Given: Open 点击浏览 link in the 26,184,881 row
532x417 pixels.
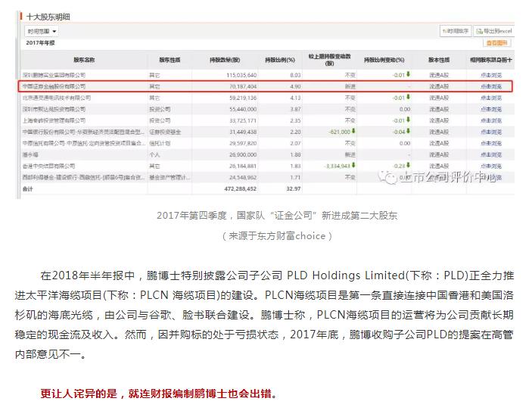Looking at the screenshot, I should click(491, 166).
